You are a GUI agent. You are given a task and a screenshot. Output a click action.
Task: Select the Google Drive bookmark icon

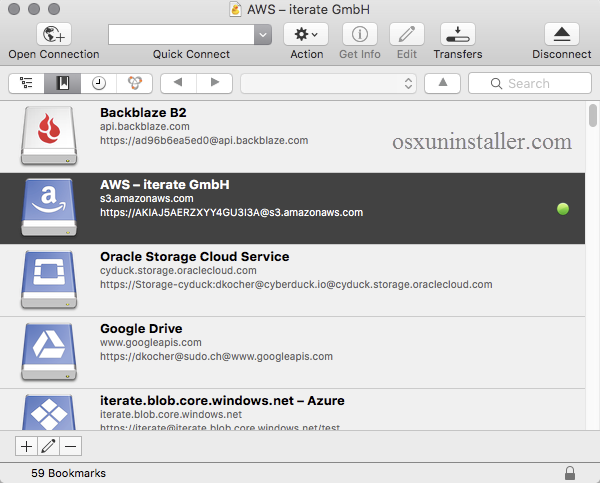pyautogui.click(x=50, y=352)
